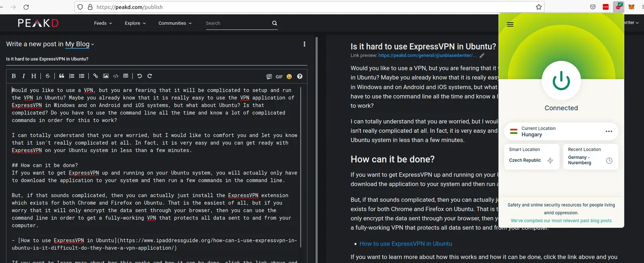This screenshot has height=263, width=644.
Task: Insert a heading with the H button
Action: [34, 76]
